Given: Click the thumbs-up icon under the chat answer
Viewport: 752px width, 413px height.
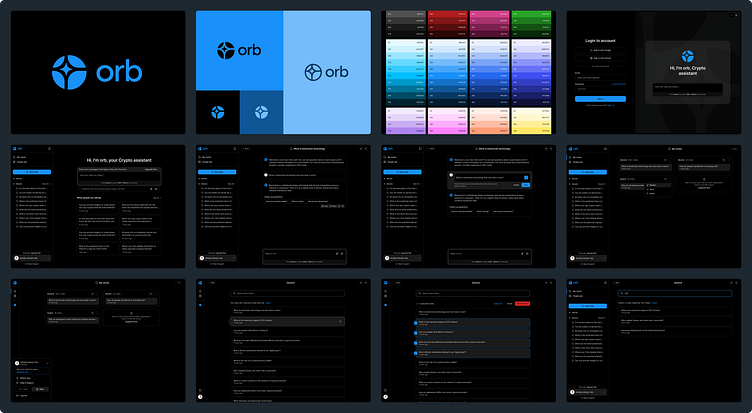Looking at the screenshot, I should (339, 206).
